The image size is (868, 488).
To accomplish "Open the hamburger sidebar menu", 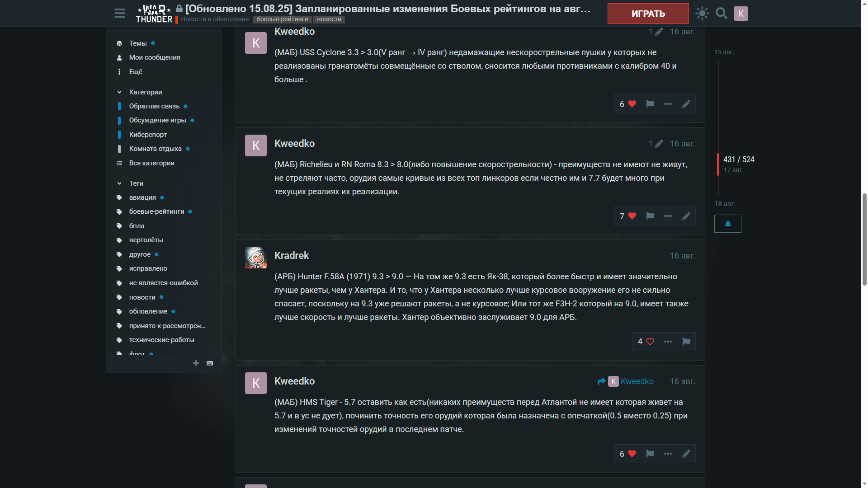I will click(x=120, y=13).
